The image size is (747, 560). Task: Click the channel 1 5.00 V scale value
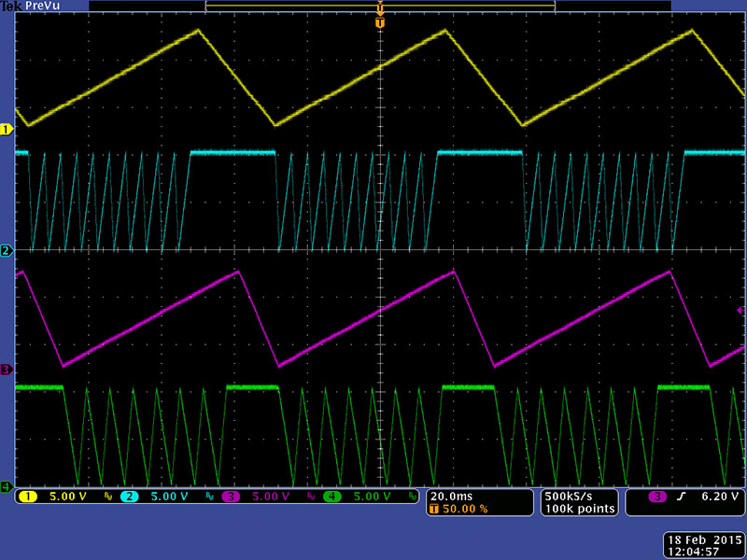click(67, 497)
